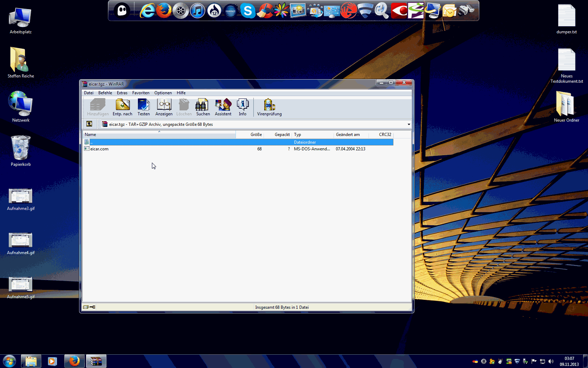Go up one folder level
Screen dimensions: 588x368
(x=89, y=124)
